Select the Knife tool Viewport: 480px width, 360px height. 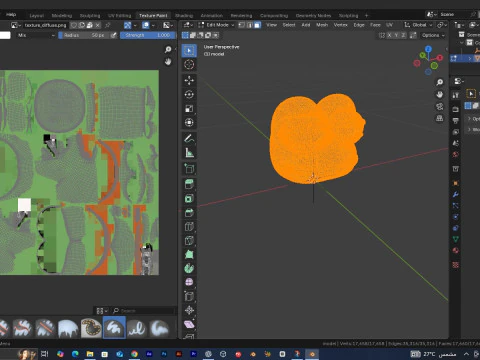tap(189, 241)
